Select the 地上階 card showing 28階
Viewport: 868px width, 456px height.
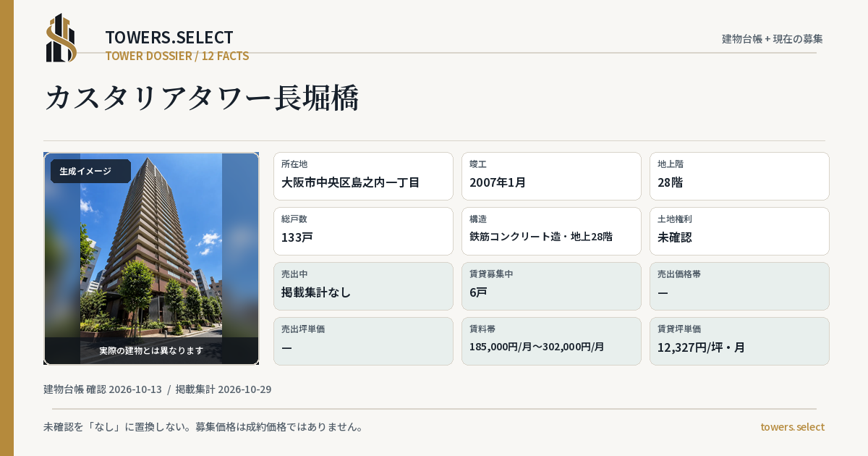coord(739,176)
